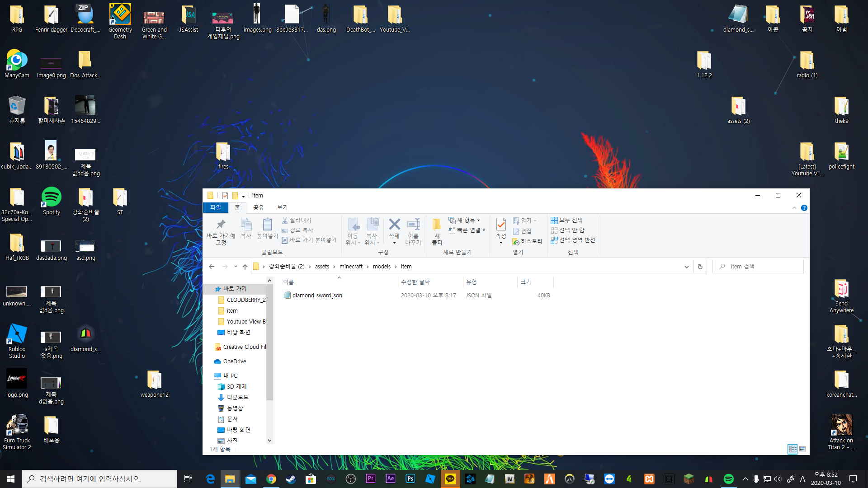Click the 바로 가기에 고정 pin icon
The width and height of the screenshot is (868, 488).
[221, 225]
